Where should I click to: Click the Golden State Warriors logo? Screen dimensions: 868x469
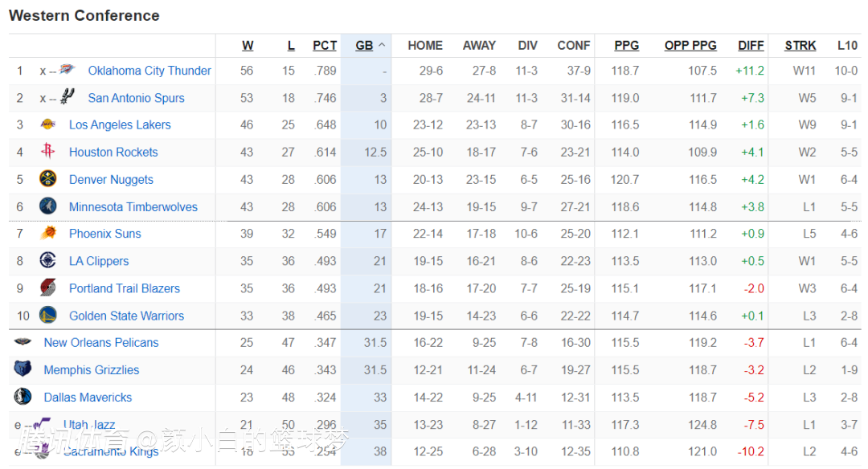point(48,316)
